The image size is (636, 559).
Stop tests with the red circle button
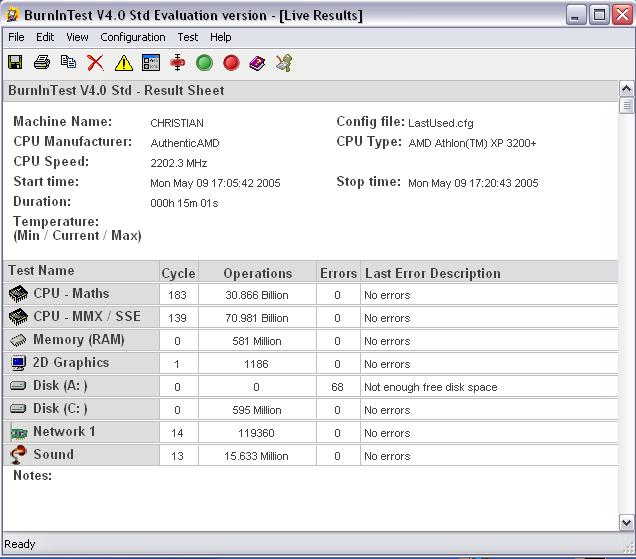tap(231, 63)
